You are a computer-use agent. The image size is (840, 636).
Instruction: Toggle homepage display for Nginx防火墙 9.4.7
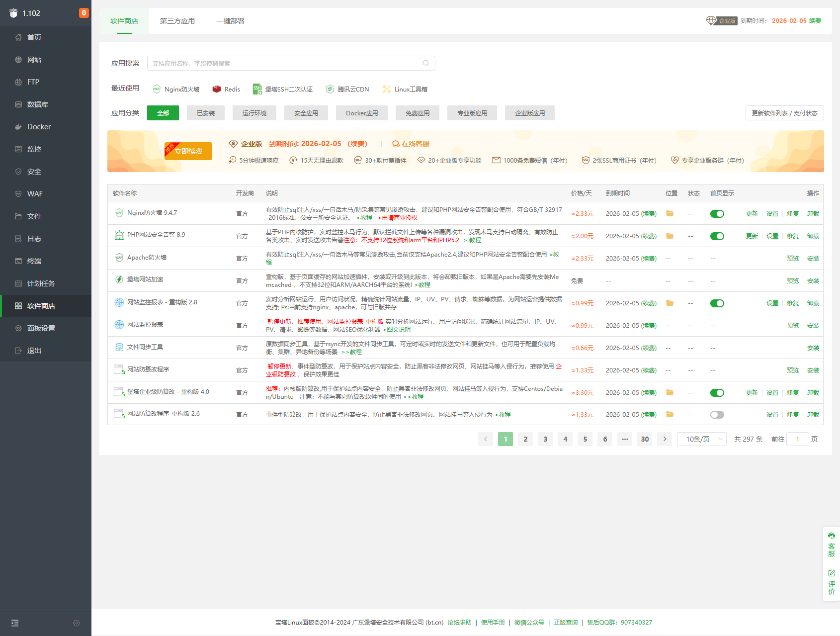coord(717,214)
